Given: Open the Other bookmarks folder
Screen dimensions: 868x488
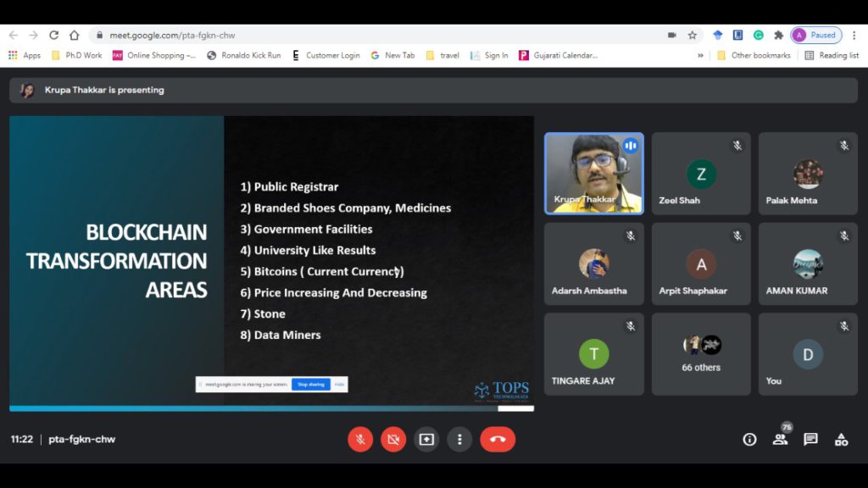Looking at the screenshot, I should pos(753,56).
